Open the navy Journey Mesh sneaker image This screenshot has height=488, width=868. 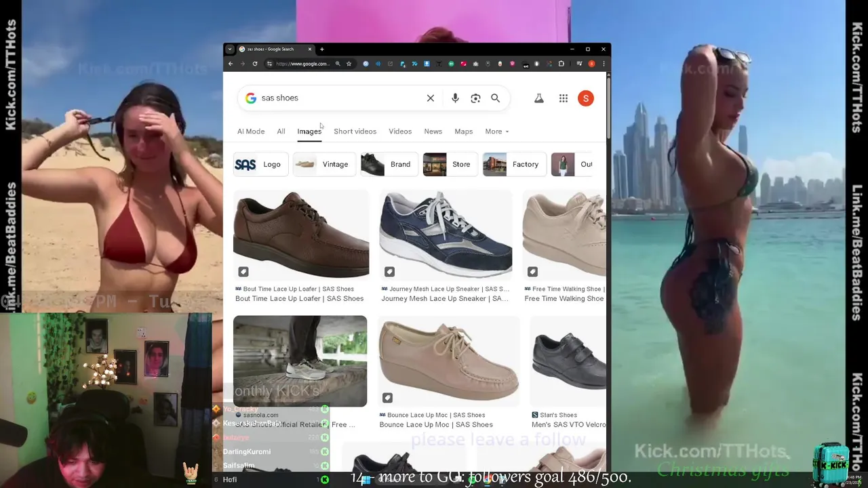446,235
